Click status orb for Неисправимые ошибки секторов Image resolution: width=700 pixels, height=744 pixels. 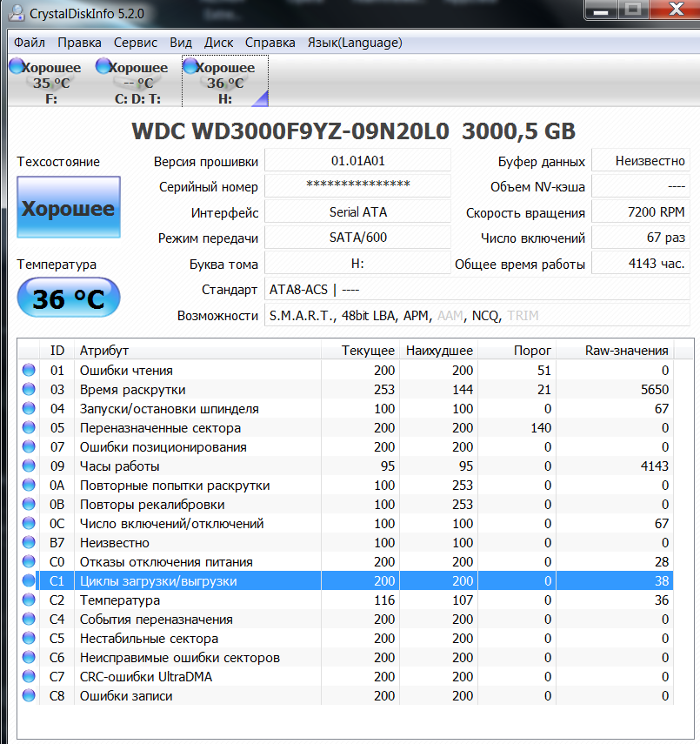(29, 657)
